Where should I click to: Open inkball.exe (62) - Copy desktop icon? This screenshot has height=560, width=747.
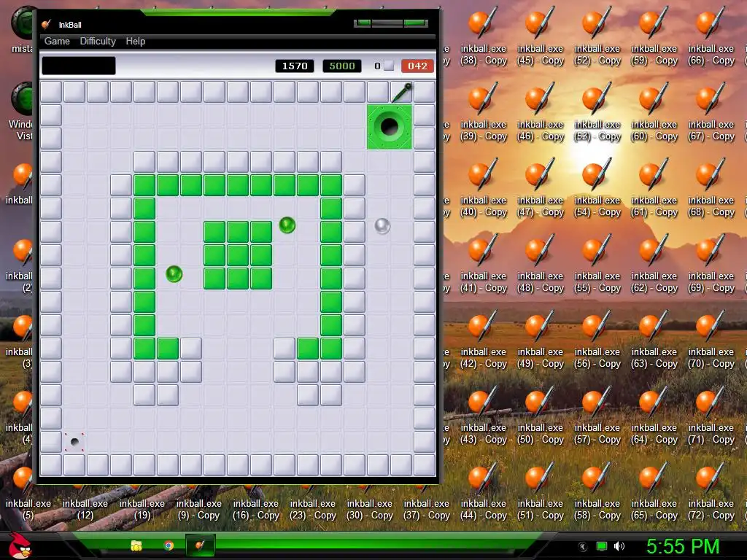(654, 264)
